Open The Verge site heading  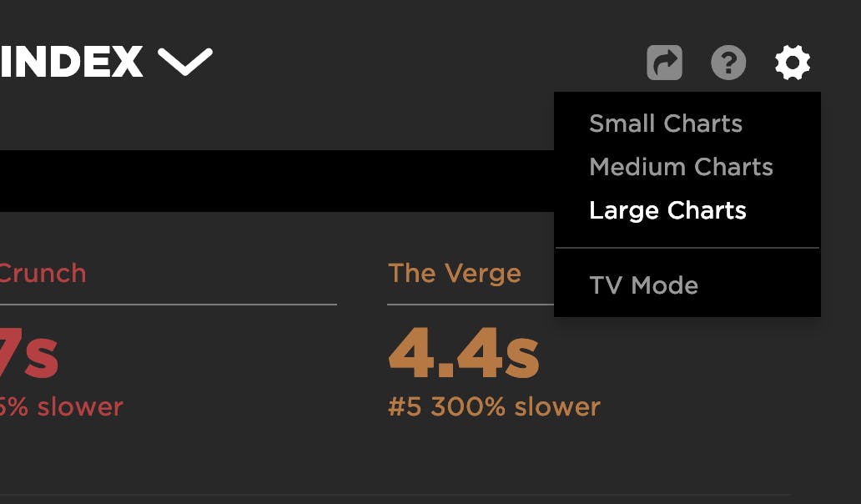pos(455,273)
